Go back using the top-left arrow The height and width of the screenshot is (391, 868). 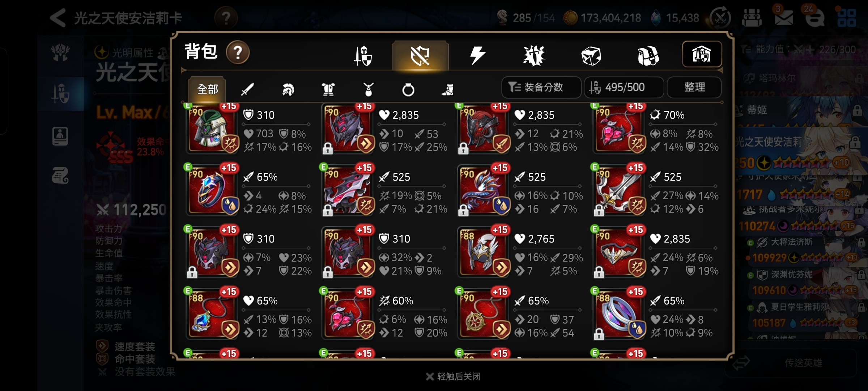click(x=58, y=17)
